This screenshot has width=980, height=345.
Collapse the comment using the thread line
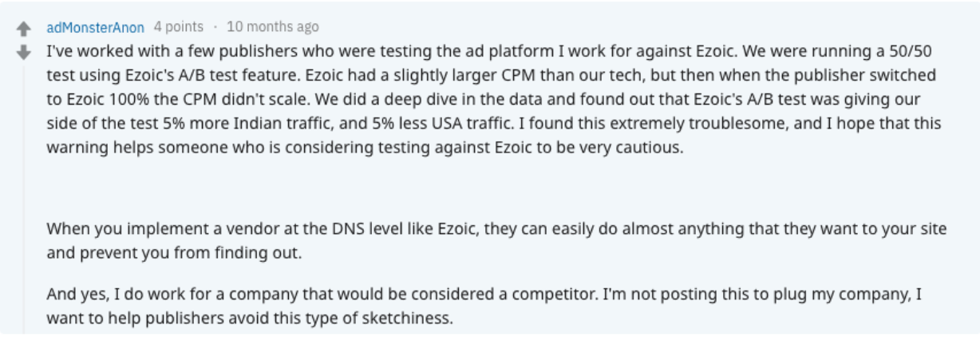[x=24, y=200]
